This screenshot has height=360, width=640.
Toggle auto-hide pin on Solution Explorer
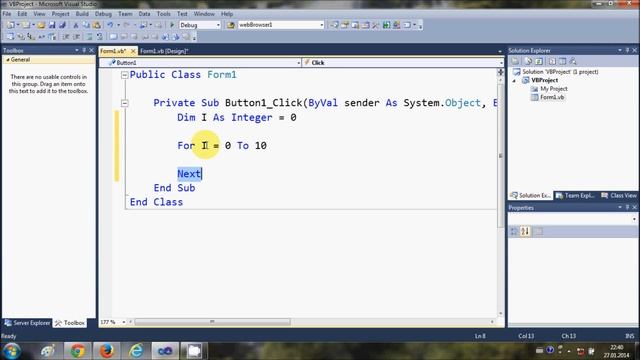tap(627, 50)
